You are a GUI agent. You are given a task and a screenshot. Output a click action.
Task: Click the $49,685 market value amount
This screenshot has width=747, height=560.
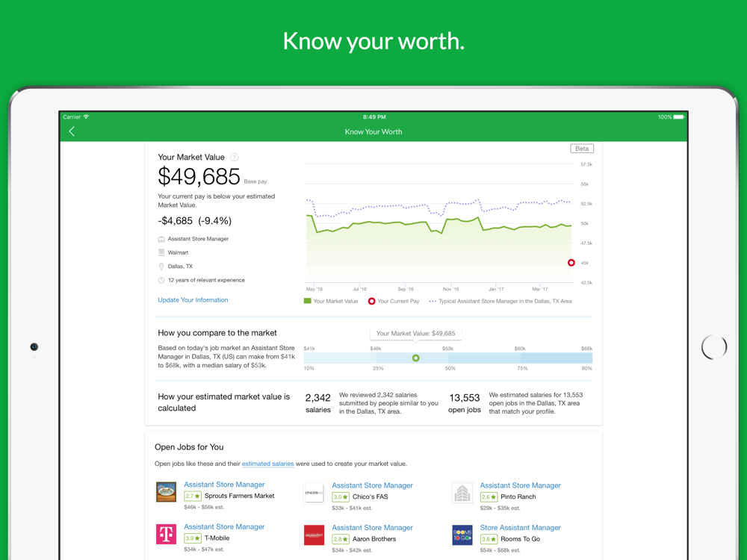click(x=199, y=176)
